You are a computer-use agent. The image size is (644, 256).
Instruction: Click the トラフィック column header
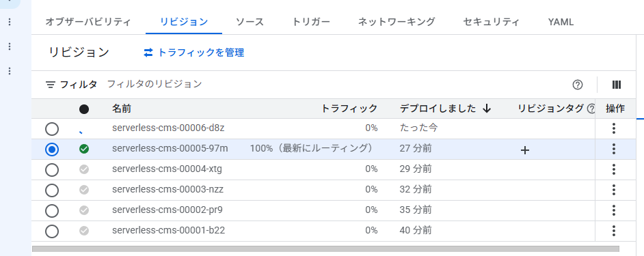point(349,109)
